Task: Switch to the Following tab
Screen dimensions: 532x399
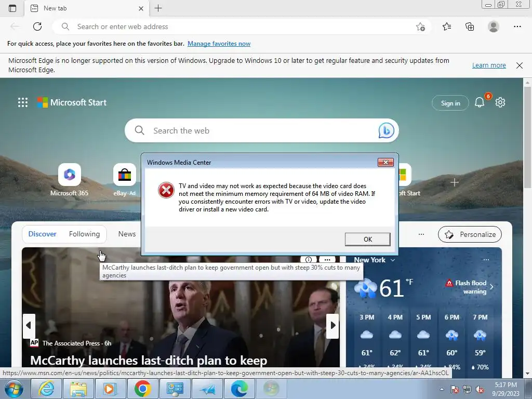Action: pos(85,234)
